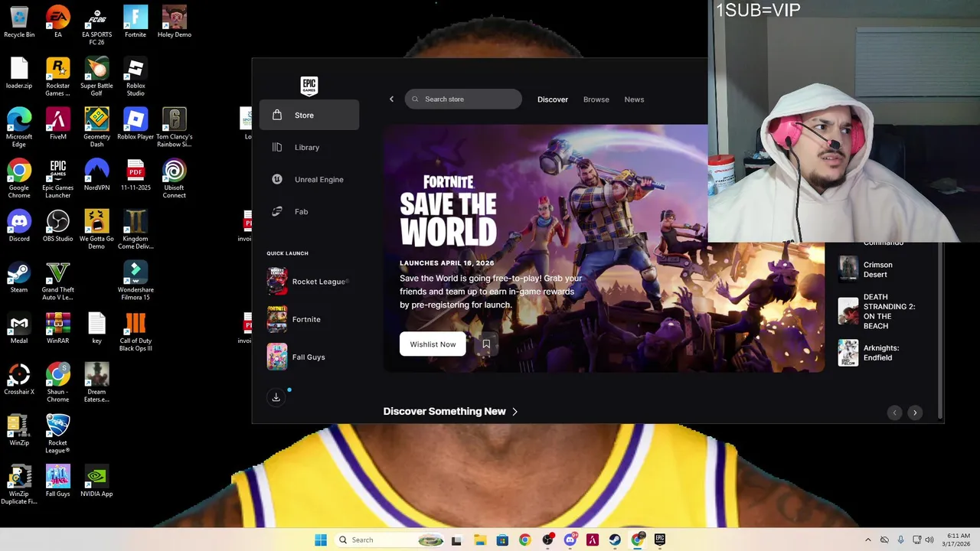Open OBS Studio desktop icon
The width and height of the screenshot is (980, 551).
57,227
